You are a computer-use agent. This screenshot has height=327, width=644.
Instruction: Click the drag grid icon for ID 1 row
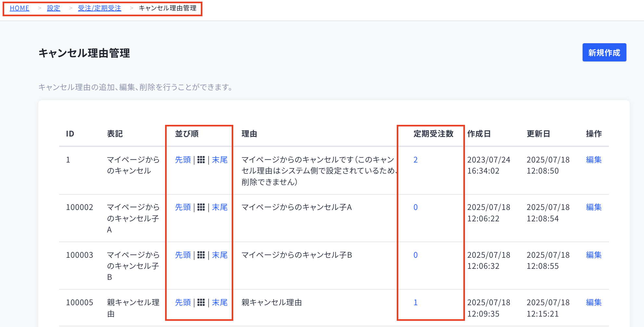(201, 160)
